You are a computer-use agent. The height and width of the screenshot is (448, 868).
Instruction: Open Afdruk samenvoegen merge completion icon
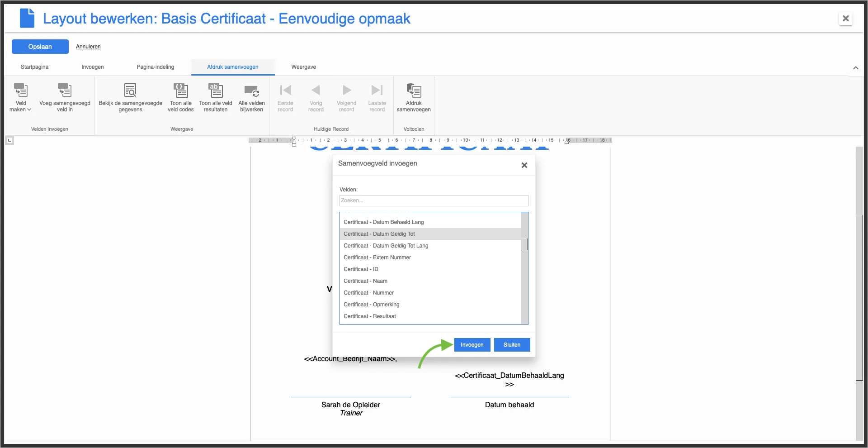coord(414,97)
